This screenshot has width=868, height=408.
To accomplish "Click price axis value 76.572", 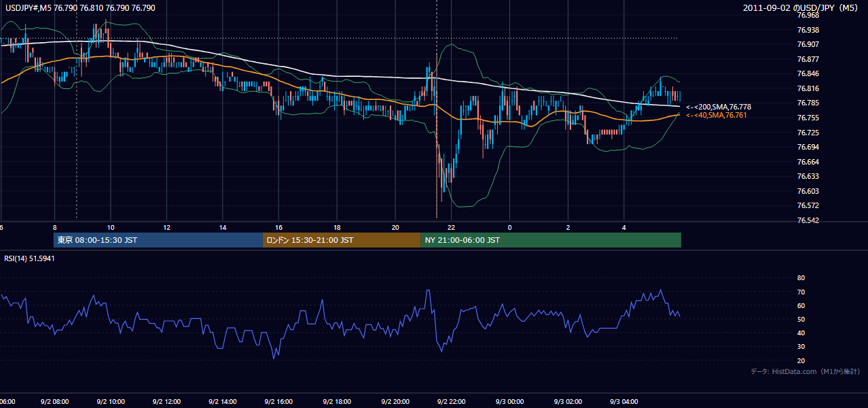I will [808, 205].
